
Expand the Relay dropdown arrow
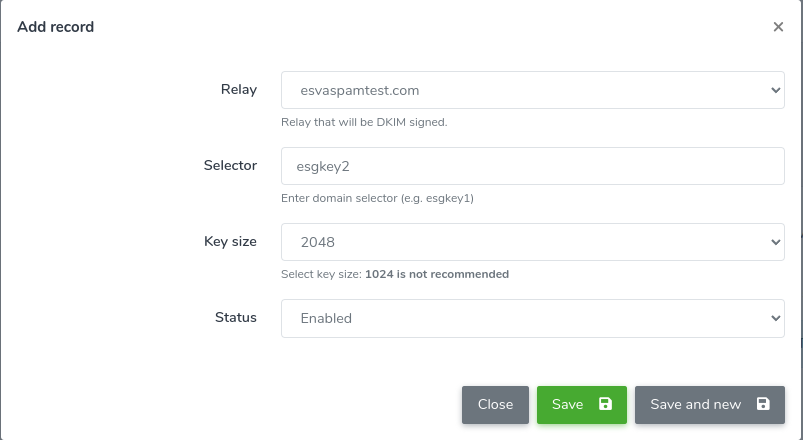click(775, 90)
